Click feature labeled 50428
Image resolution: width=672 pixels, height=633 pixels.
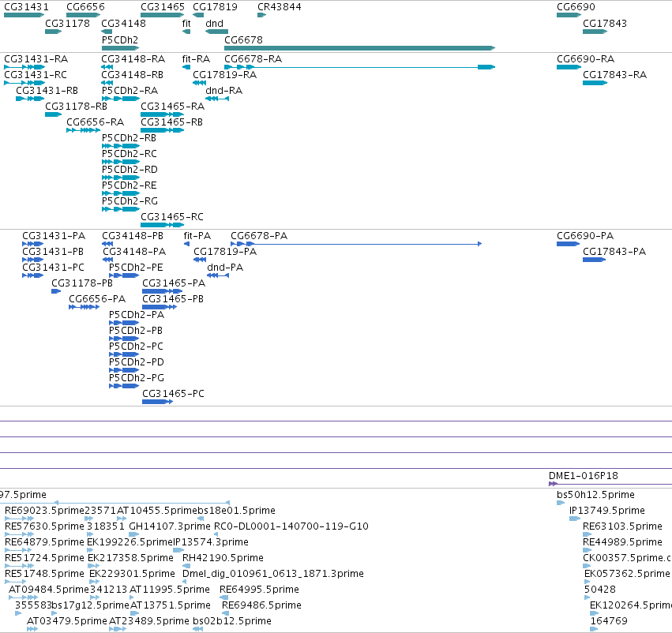tap(599, 590)
